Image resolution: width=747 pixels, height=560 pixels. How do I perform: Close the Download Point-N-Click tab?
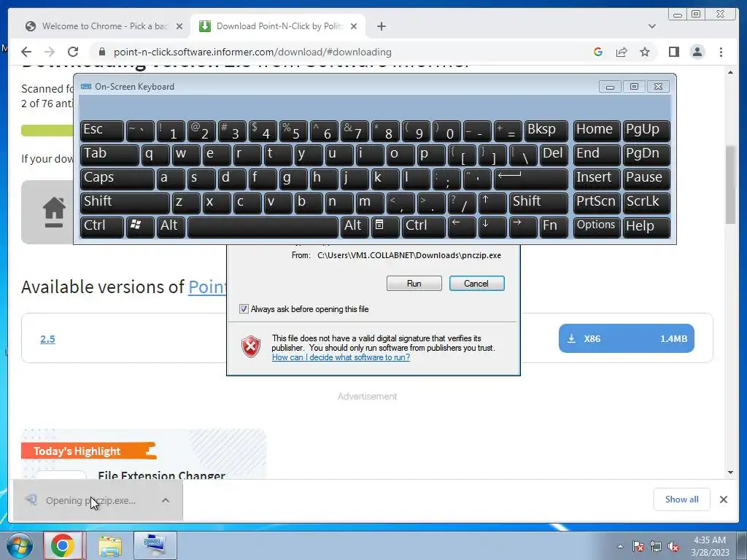pos(354,26)
